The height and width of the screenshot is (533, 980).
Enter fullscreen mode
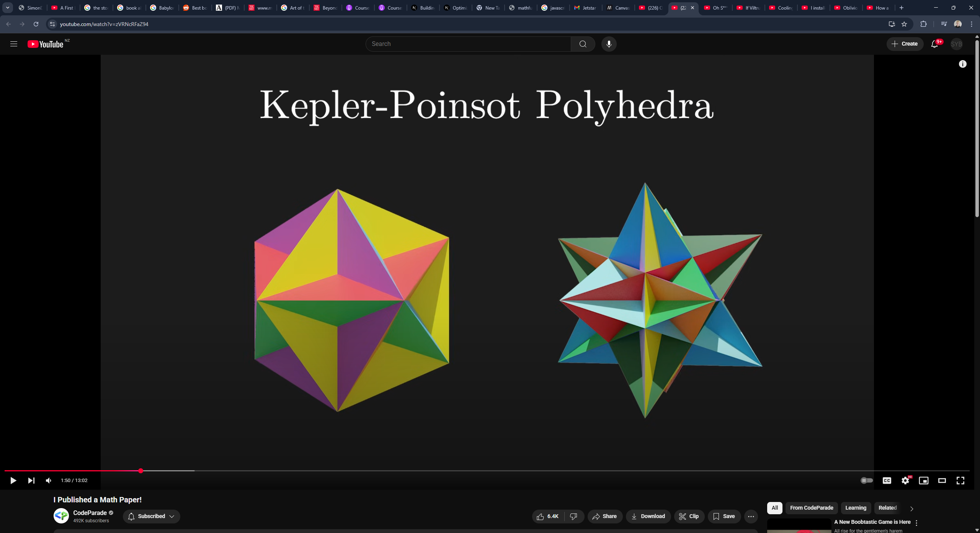coord(960,481)
